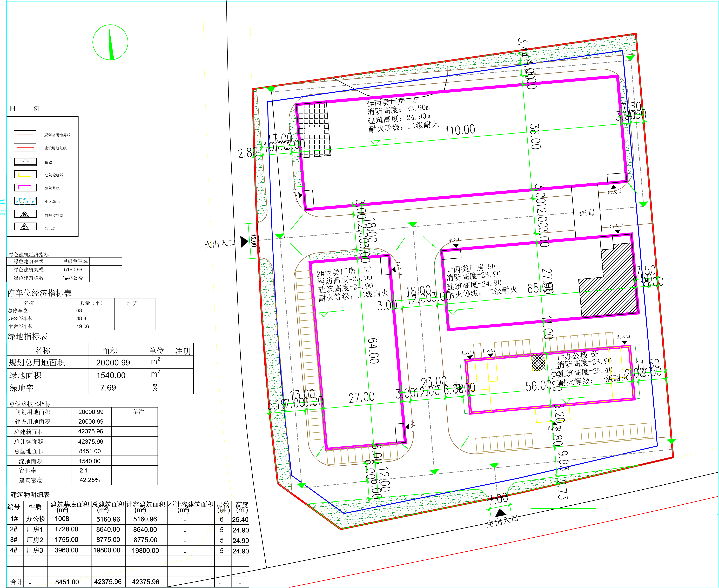Click the 小区绿化 greenery legend symbol
The width and height of the screenshot is (719, 588).
point(25,201)
